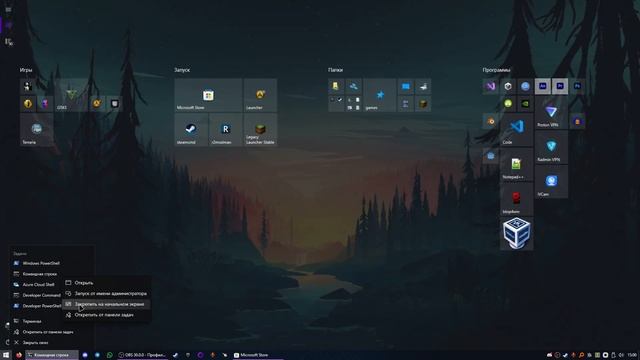Open Developer Command jump list entry
Viewport: 640px width, 360px height.
coord(37,295)
